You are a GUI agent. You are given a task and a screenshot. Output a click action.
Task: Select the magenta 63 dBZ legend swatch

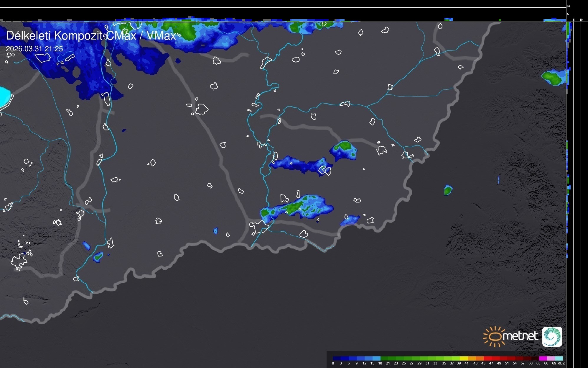point(543,359)
